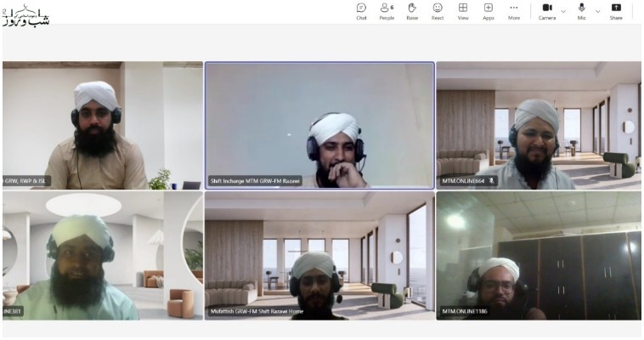Click the More options ellipsis
This screenshot has width=644, height=340.
click(x=514, y=10)
